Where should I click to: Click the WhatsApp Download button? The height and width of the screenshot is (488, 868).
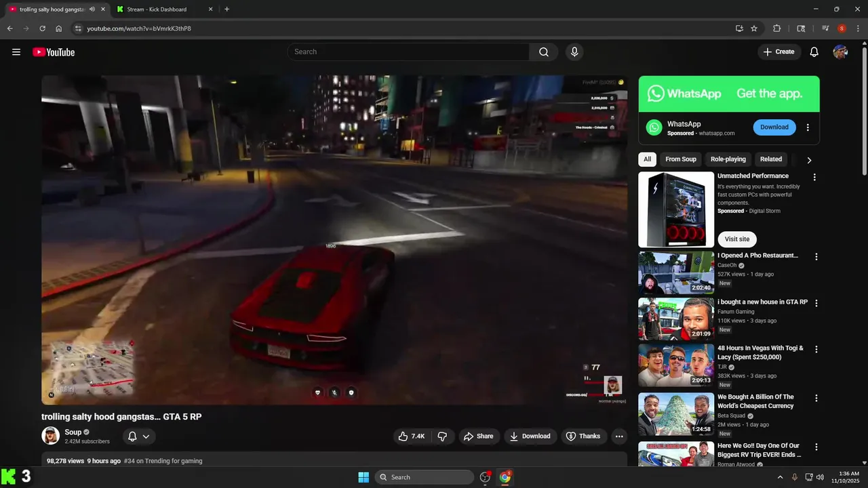[x=774, y=127]
